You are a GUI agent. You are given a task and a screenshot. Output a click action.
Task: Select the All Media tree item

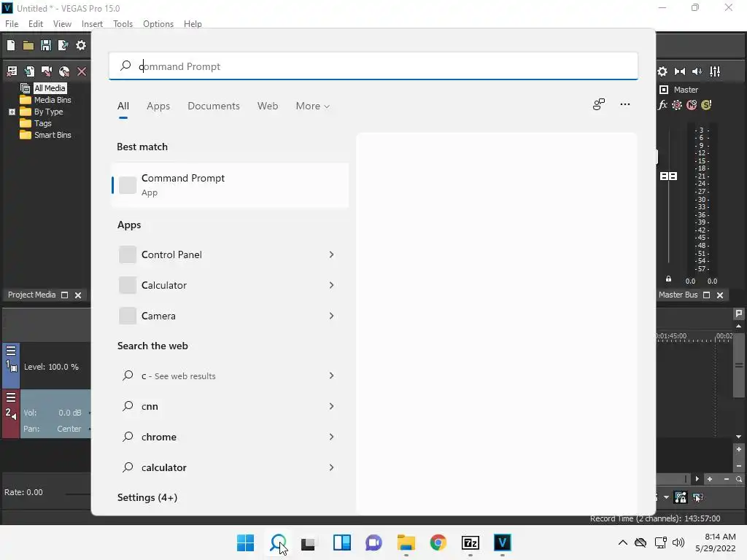(x=50, y=88)
